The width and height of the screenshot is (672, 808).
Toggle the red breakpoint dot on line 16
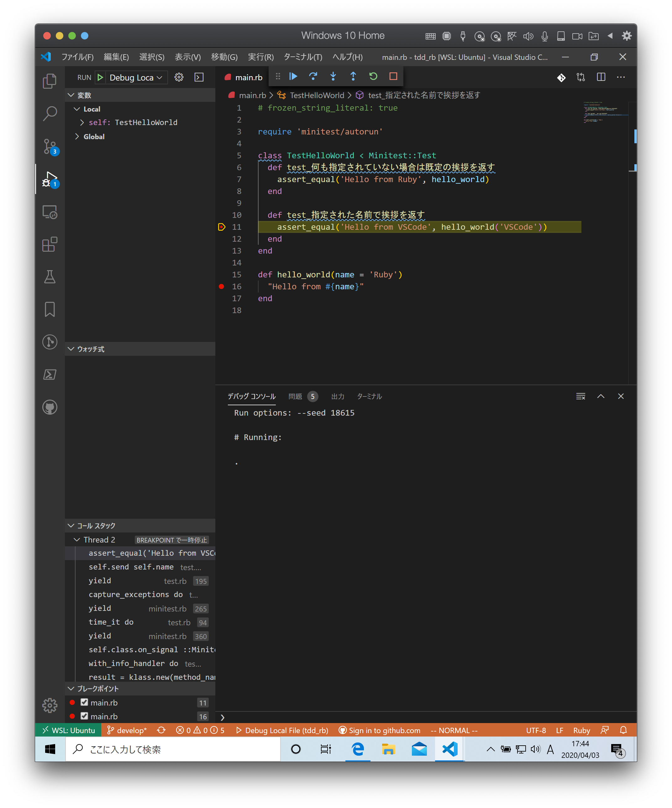coord(222,286)
